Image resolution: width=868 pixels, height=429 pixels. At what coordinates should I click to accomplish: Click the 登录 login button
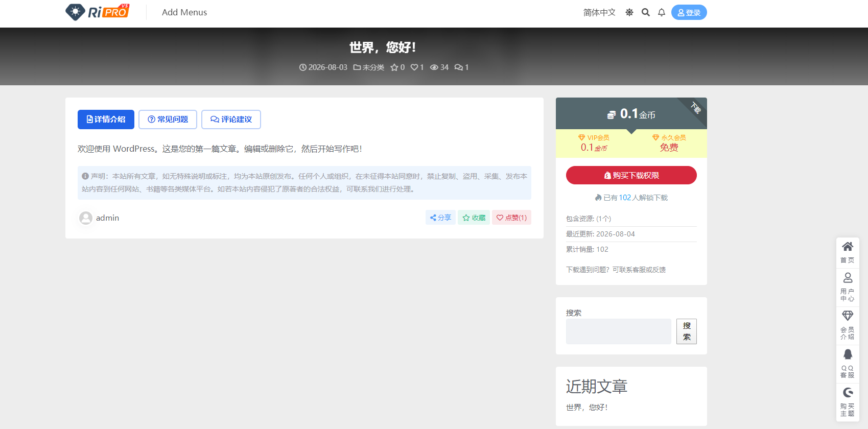pyautogui.click(x=689, y=12)
